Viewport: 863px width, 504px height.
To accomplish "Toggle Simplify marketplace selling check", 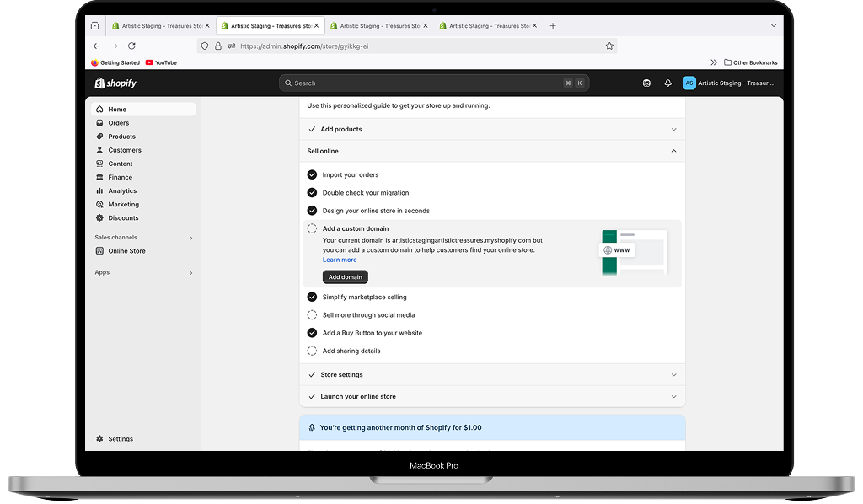I will click(312, 298).
